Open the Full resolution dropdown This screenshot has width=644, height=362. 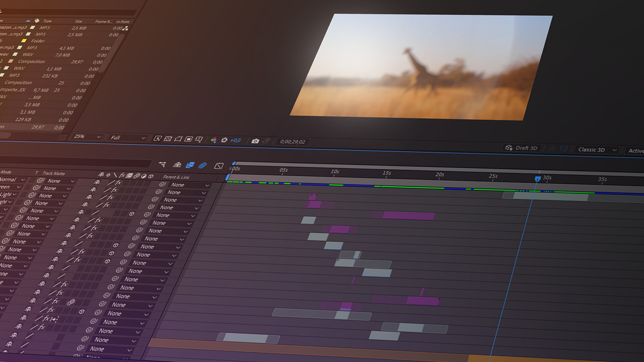128,138
